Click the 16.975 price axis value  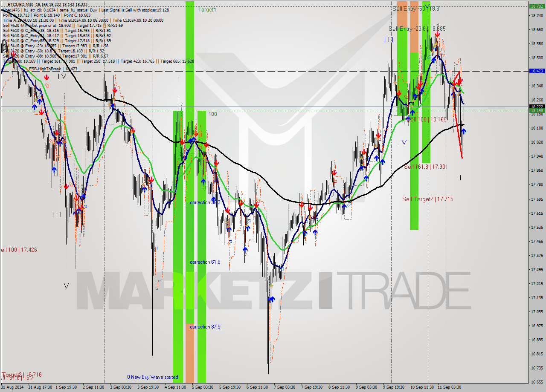click(536, 326)
